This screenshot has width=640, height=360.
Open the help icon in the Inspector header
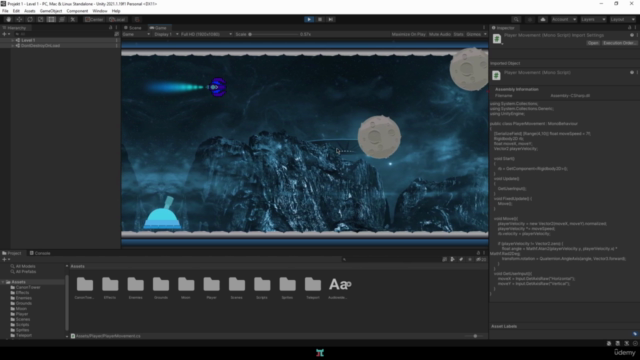[x=631, y=35]
